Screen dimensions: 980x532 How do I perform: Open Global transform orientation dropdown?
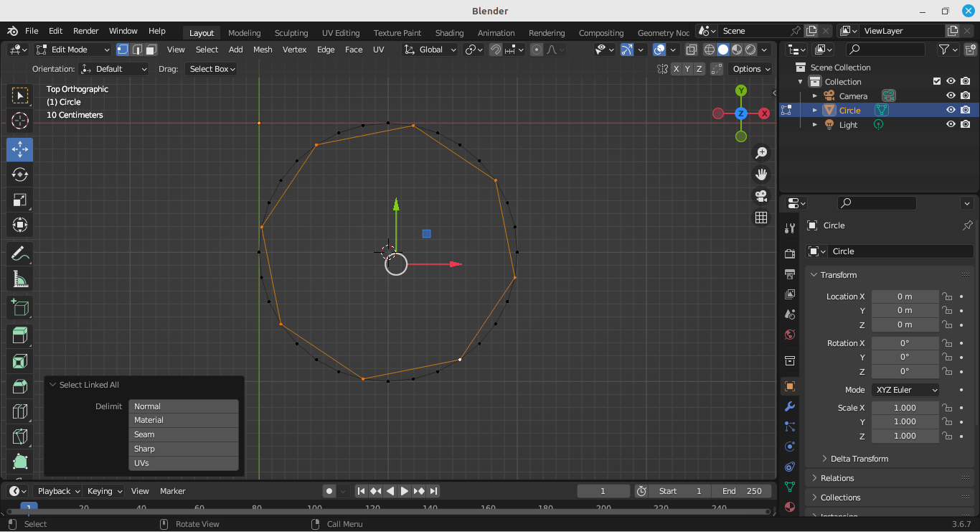pos(430,50)
